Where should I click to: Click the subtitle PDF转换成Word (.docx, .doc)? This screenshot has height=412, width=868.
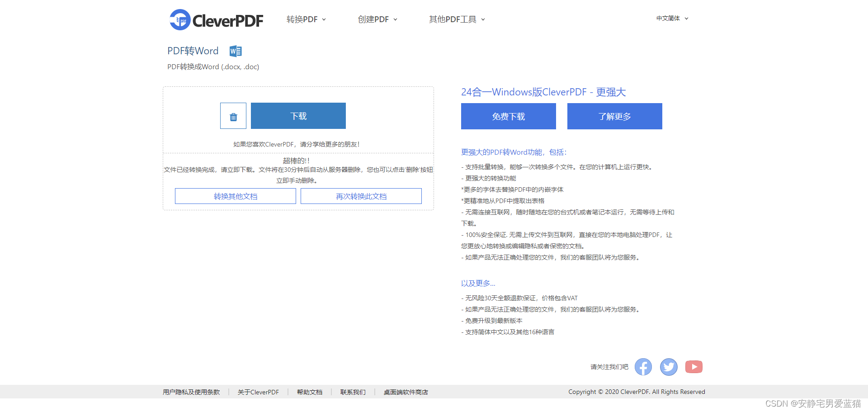213,67
